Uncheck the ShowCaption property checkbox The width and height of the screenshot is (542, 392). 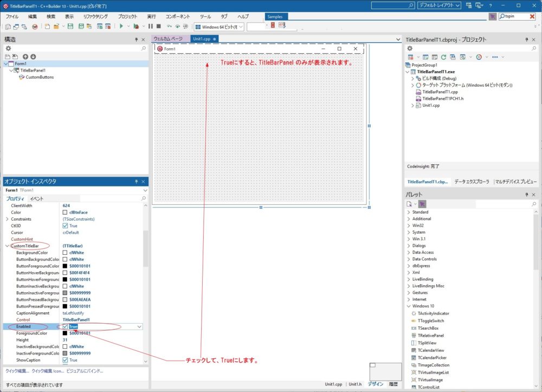(66, 360)
